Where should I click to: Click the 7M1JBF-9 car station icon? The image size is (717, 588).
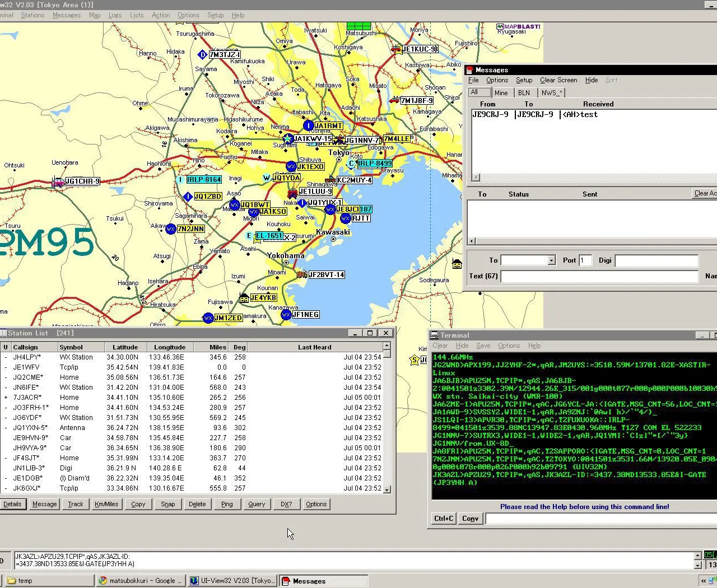(x=395, y=100)
